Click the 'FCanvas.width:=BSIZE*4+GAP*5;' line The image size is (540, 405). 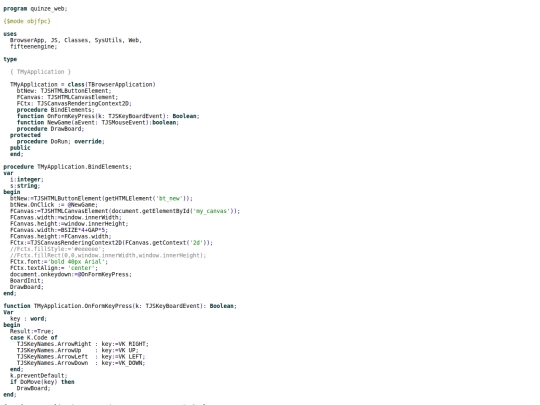(59, 230)
